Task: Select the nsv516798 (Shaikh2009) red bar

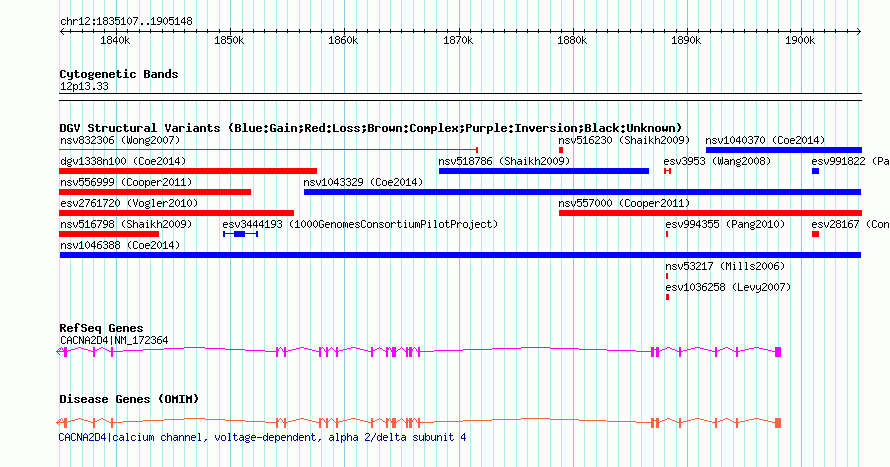Action: click(109, 234)
